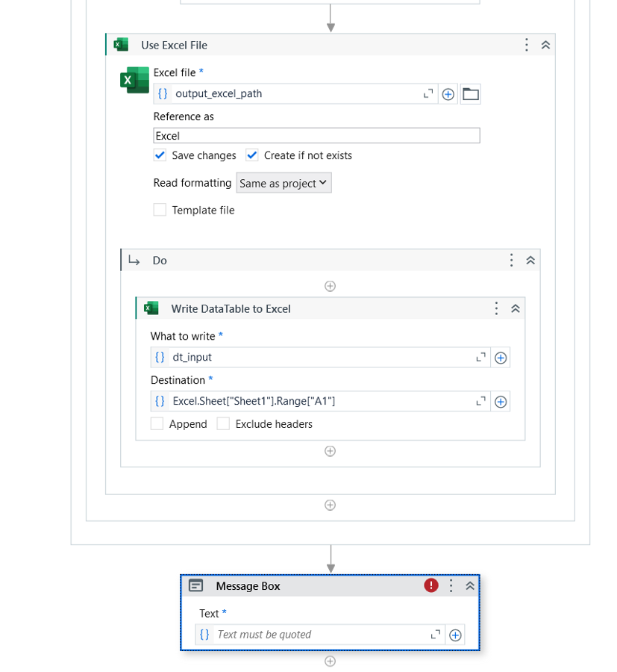Image resolution: width=617 pixels, height=672 pixels.
Task: Open options menu of Use Excel File
Action: click(x=526, y=45)
